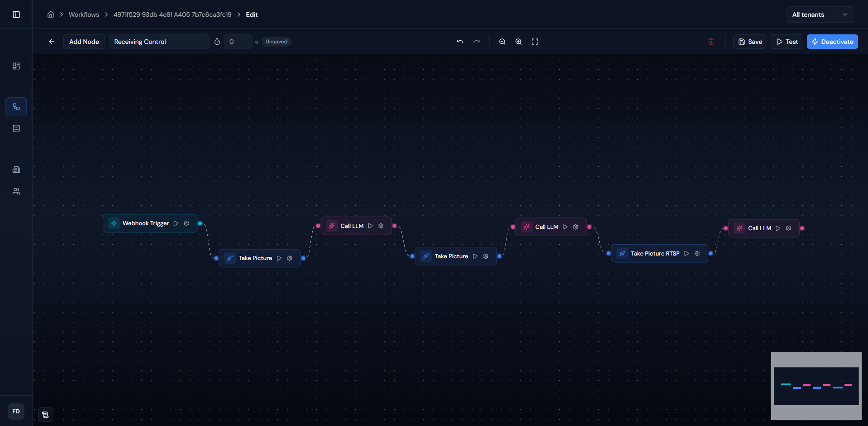Test the workflow
Screen dimensions: 868x426
pos(787,42)
